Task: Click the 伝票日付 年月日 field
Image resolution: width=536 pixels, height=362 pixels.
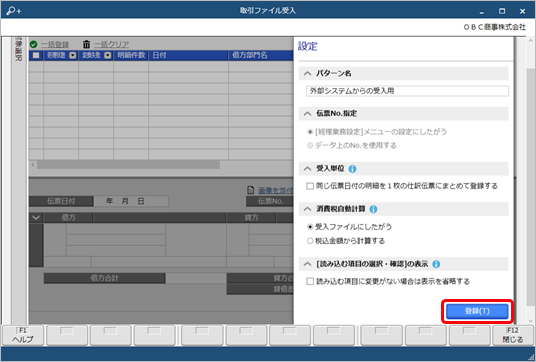Action: click(x=131, y=201)
